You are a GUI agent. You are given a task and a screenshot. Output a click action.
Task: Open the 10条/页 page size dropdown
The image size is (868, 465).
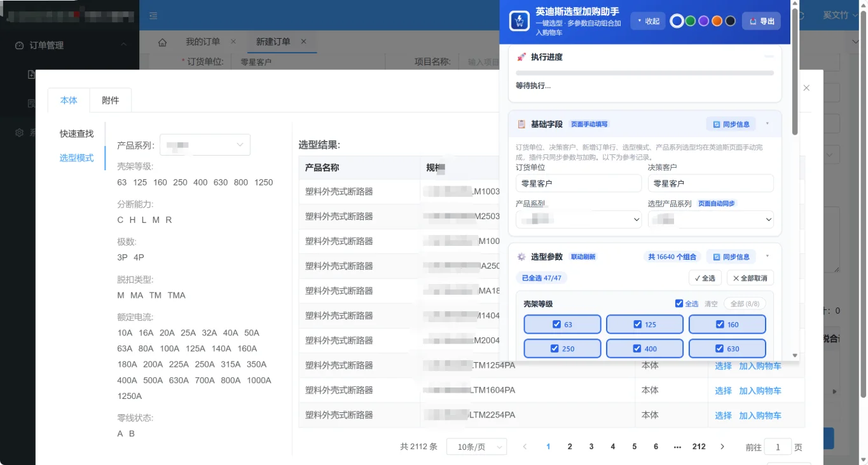(x=476, y=447)
